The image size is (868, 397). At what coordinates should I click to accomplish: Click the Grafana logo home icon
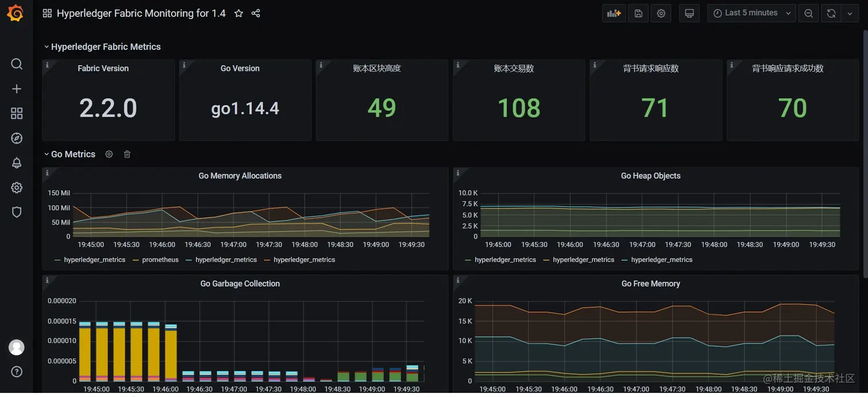[15, 13]
